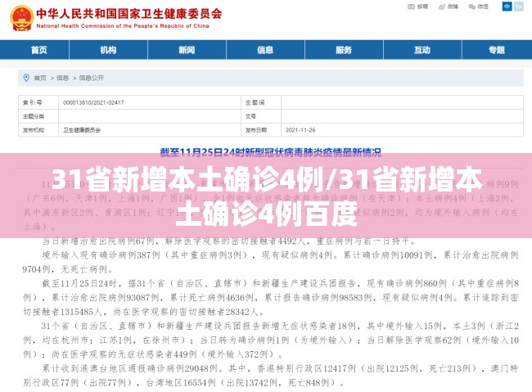Click the site title 中华人民共和国国家卫生健康委员会
The width and height of the screenshot is (532, 392).
(x=129, y=14)
